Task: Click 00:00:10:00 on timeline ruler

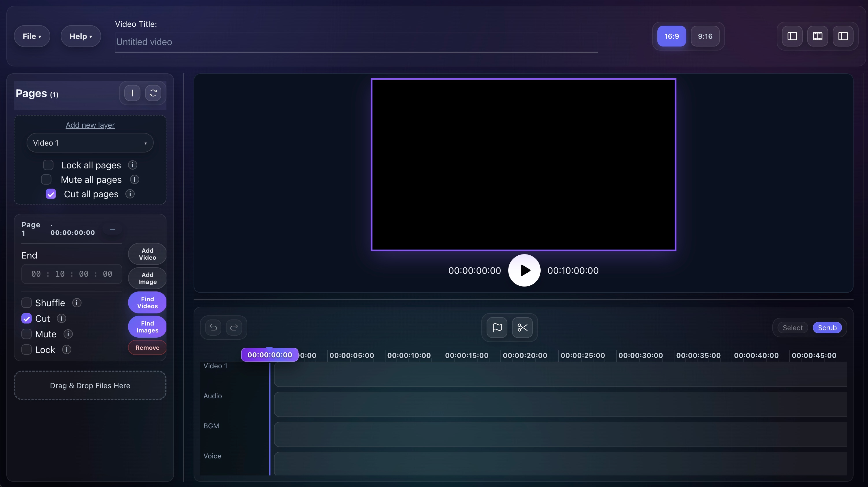Action: coord(409,355)
